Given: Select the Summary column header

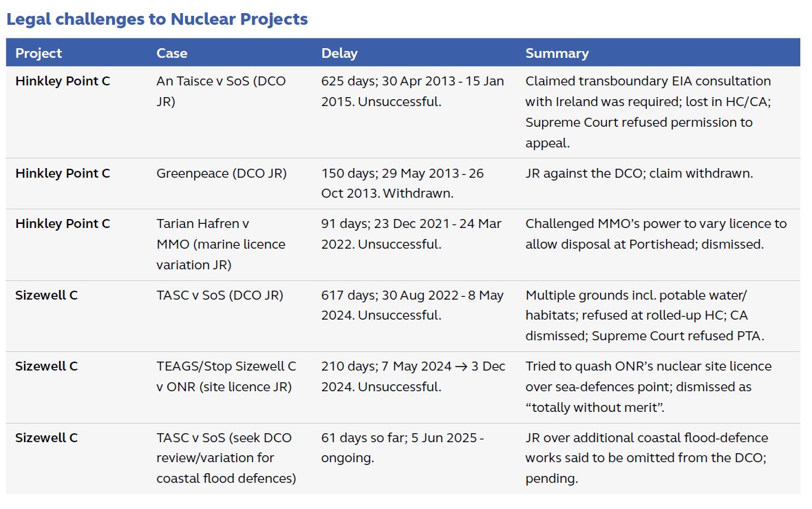Looking at the screenshot, I should 557,54.
